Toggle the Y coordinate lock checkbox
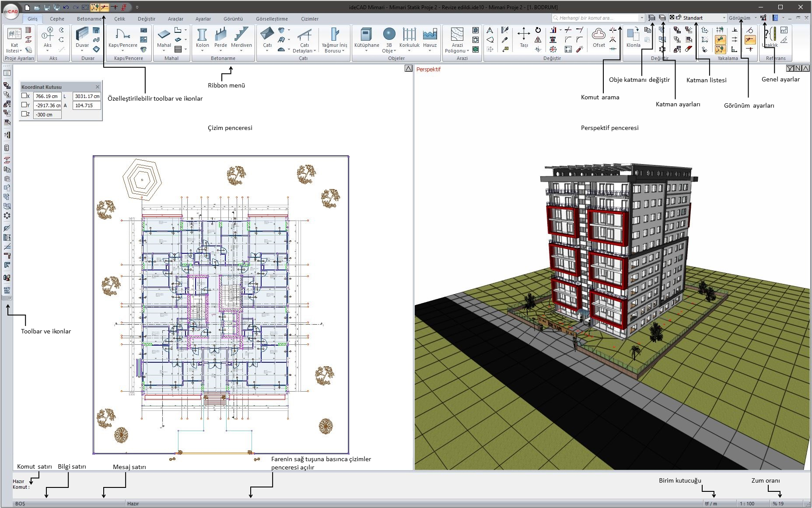Screen dimensions: 812x508 [x=24, y=105]
